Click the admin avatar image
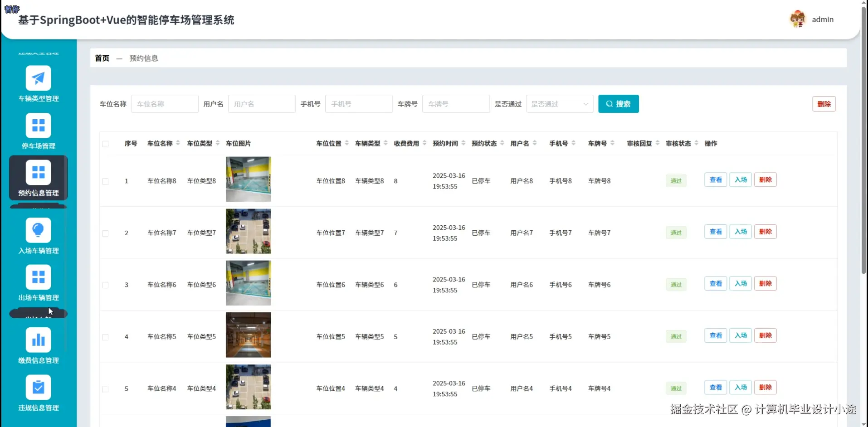The height and width of the screenshot is (427, 868). pos(797,19)
